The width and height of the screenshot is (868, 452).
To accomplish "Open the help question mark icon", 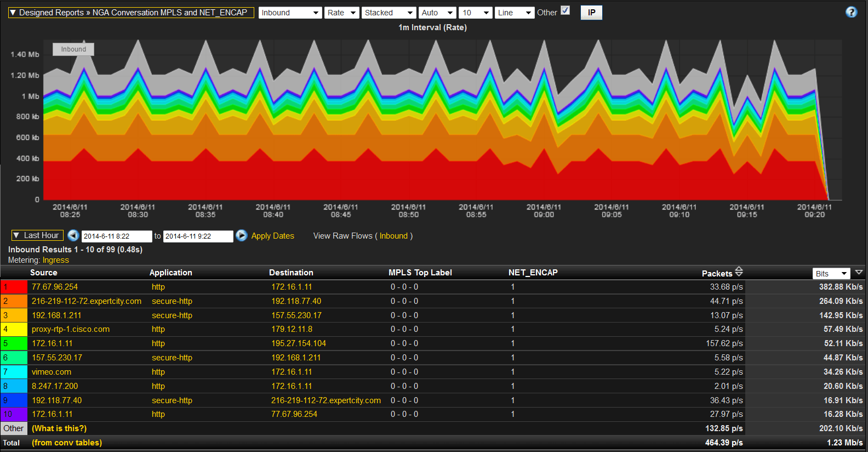I will [851, 12].
